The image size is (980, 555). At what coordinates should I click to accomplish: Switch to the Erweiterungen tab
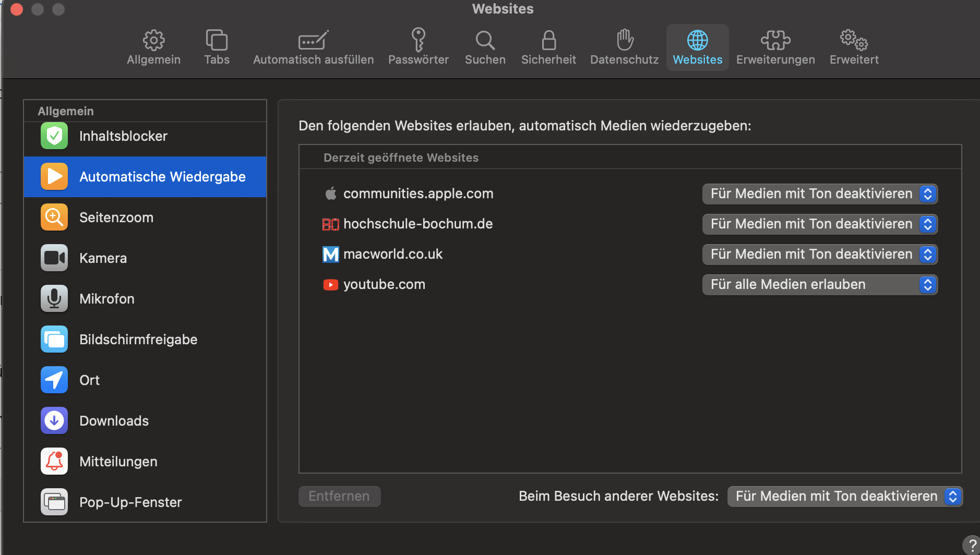point(775,47)
